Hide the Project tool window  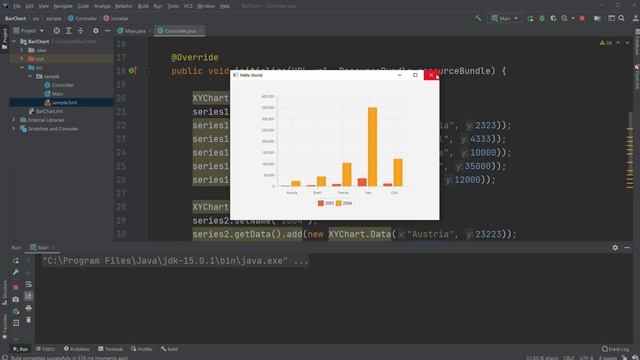click(x=107, y=31)
